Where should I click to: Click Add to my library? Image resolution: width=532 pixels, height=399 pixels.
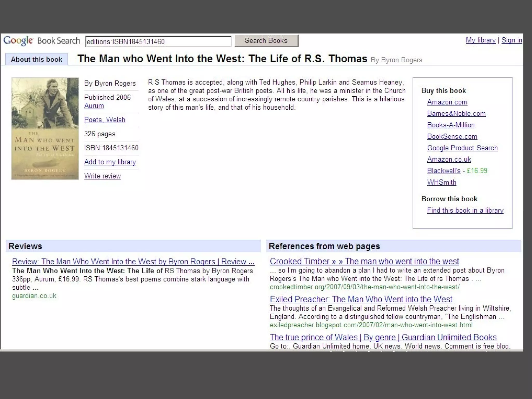click(110, 162)
